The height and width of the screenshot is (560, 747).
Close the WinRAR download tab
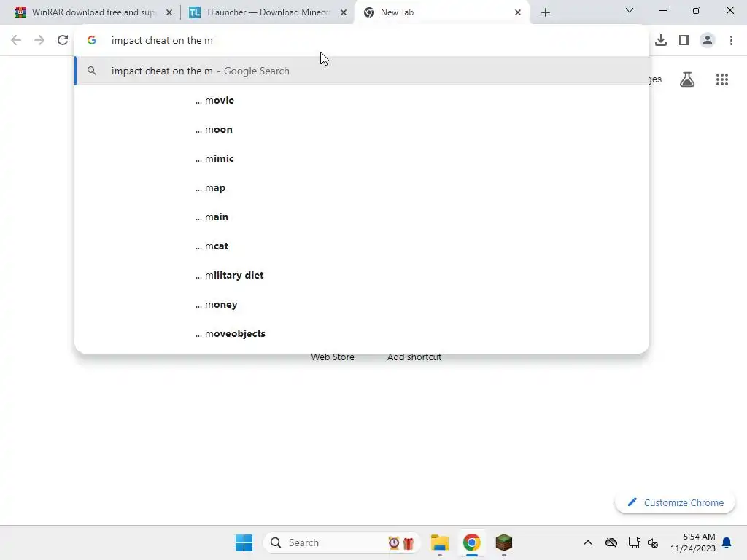click(x=169, y=12)
